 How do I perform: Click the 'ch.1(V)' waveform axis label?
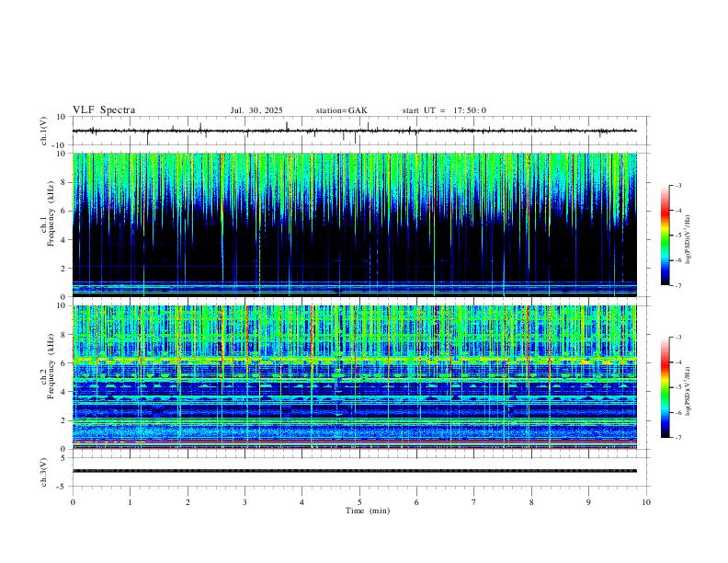(x=44, y=131)
